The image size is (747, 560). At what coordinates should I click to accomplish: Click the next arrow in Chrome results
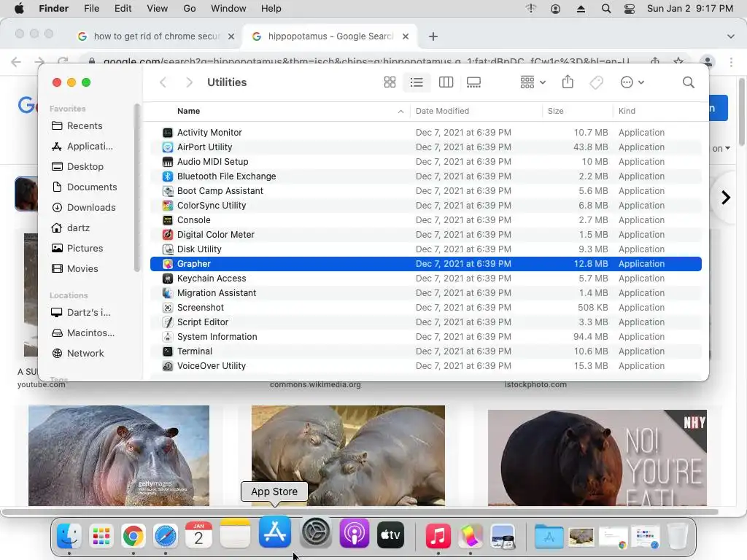pyautogui.click(x=726, y=197)
